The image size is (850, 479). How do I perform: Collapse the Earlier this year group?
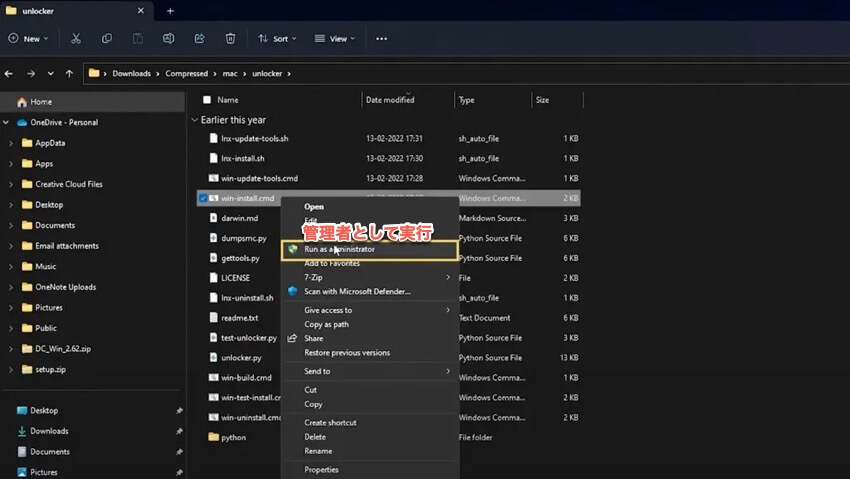pyautogui.click(x=195, y=120)
